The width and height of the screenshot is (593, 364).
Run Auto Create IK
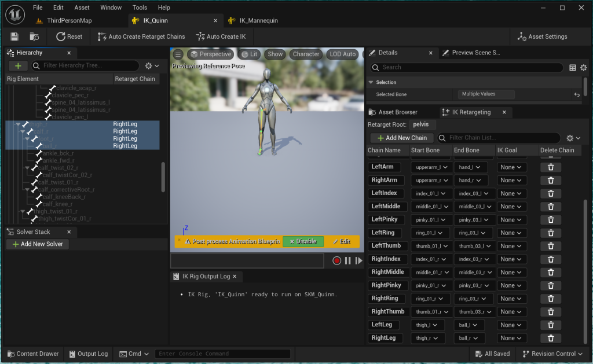pos(221,36)
